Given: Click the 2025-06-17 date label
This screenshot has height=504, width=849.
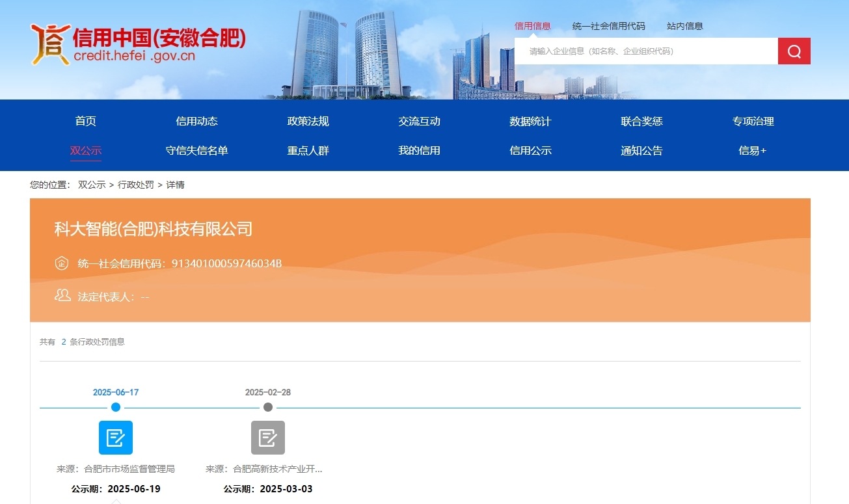Looking at the screenshot, I should tap(116, 392).
